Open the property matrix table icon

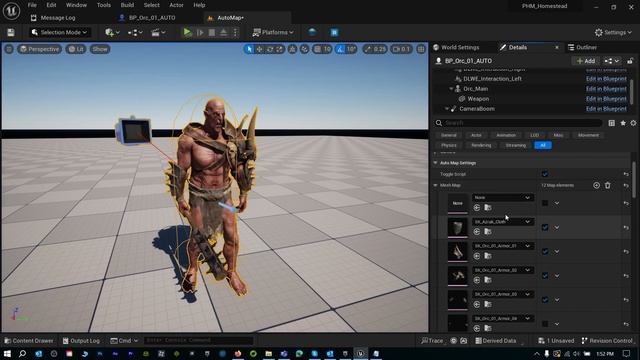click(611, 123)
